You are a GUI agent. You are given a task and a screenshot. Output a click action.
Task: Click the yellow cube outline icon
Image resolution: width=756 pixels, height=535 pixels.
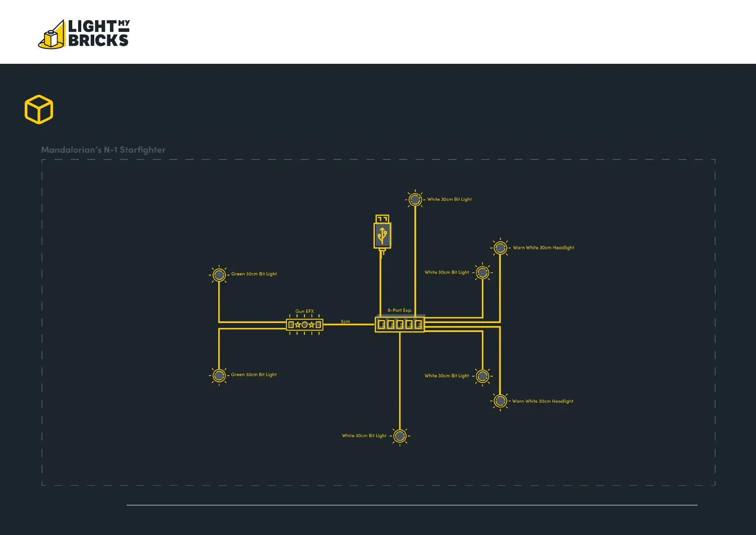39,109
